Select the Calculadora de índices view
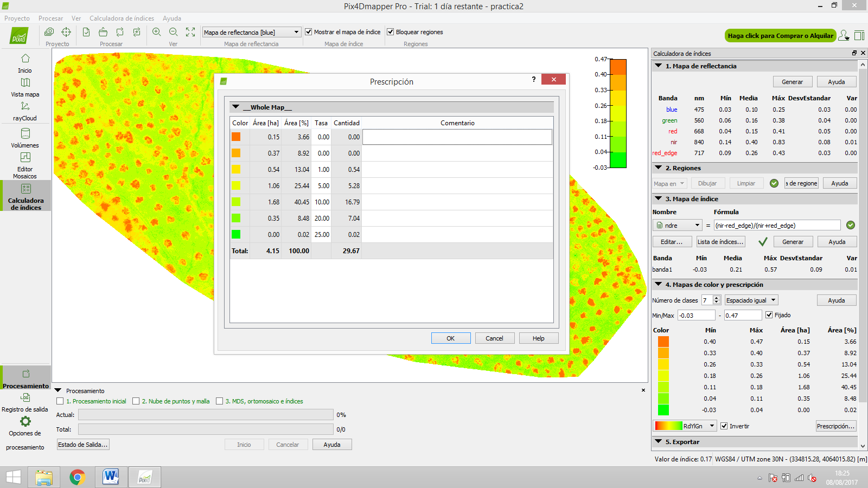868x488 pixels. tap(25, 196)
